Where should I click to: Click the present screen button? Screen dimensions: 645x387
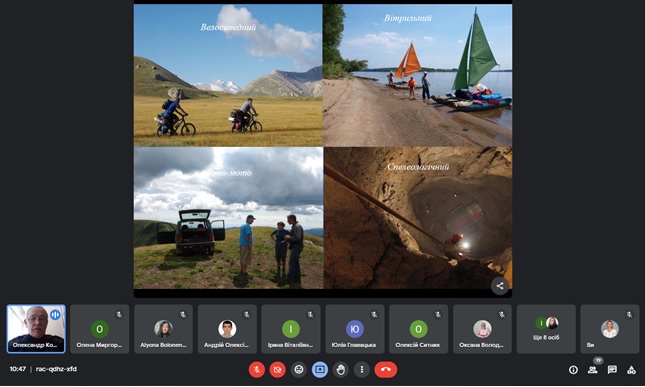point(320,369)
